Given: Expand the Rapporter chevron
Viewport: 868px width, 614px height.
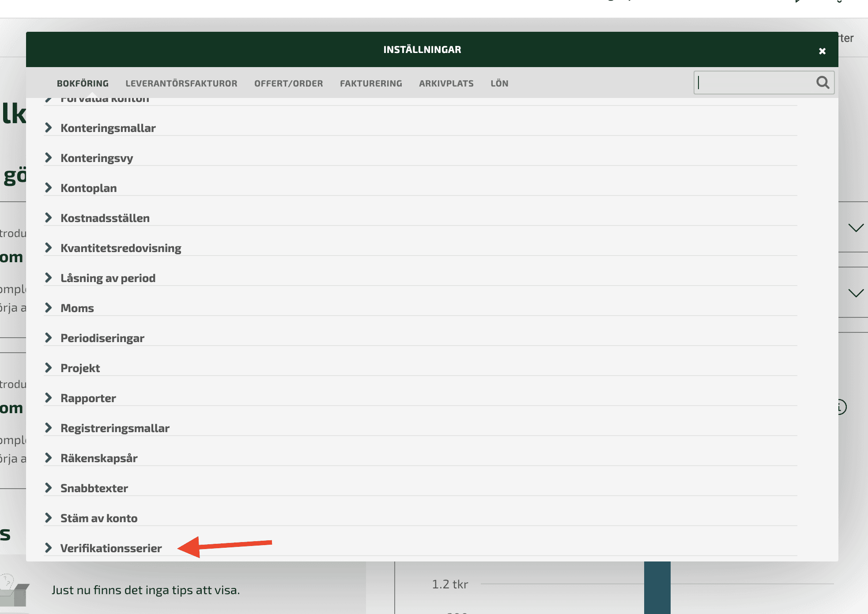Looking at the screenshot, I should point(49,398).
